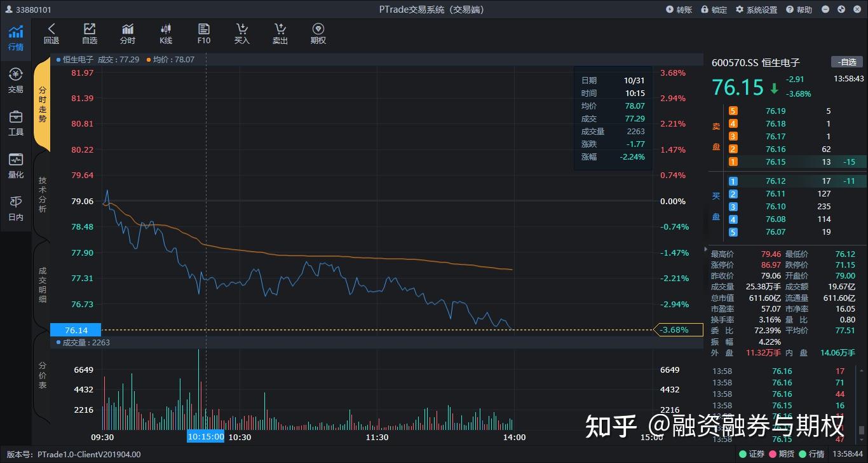Open the 量化 quant sidebar icon
Image resolution: width=868 pixels, height=463 pixels.
15,166
